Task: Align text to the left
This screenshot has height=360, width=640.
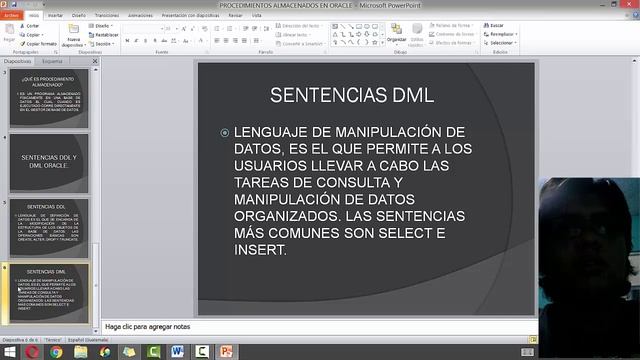Action: pyautogui.click(x=217, y=41)
